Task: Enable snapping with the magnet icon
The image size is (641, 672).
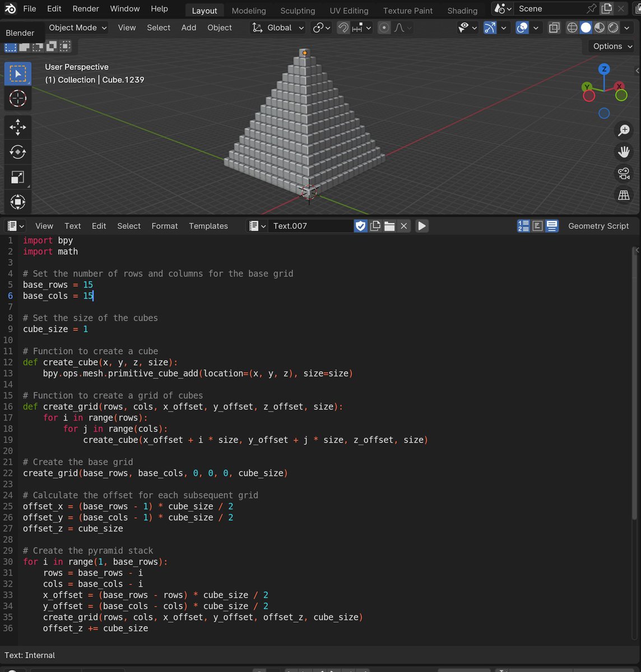Action: click(343, 27)
